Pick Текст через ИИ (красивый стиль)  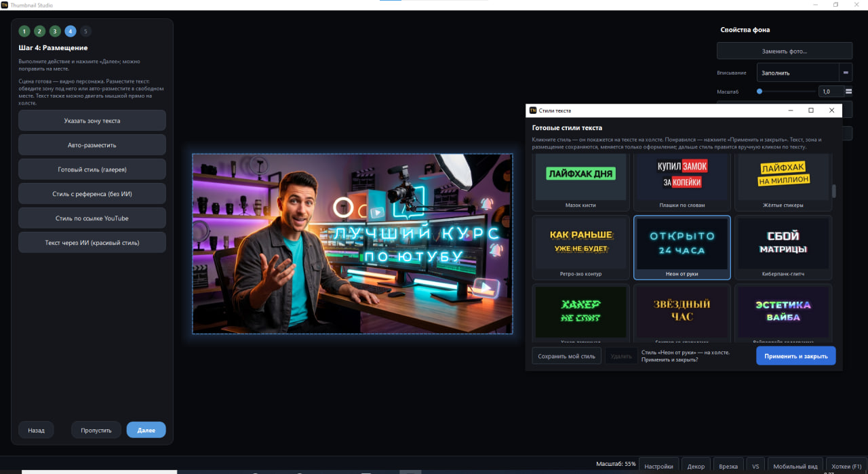tap(92, 243)
